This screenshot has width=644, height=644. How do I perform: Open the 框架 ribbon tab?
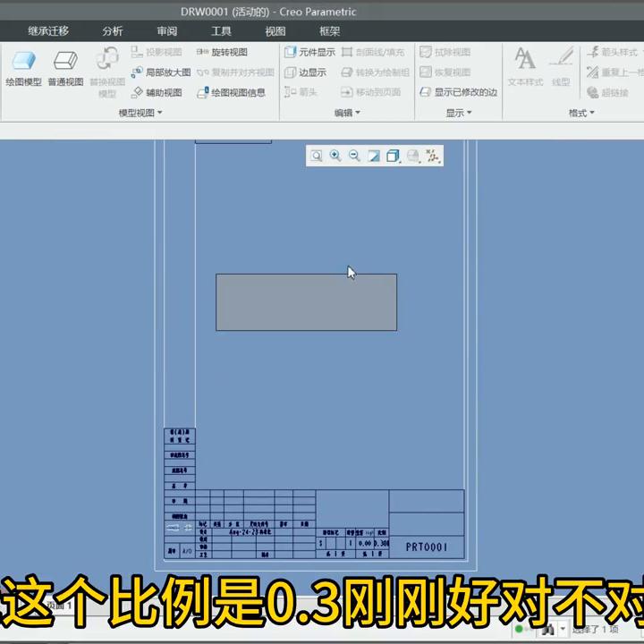pyautogui.click(x=329, y=30)
